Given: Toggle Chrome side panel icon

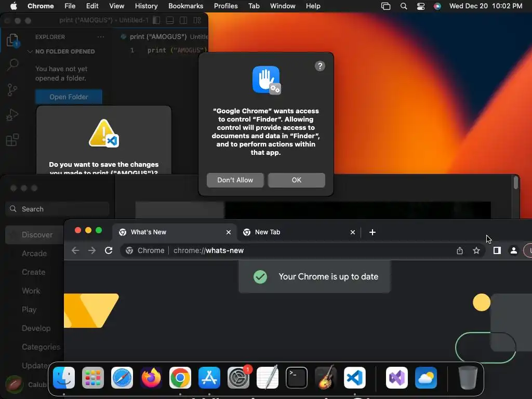Looking at the screenshot, I should (497, 250).
